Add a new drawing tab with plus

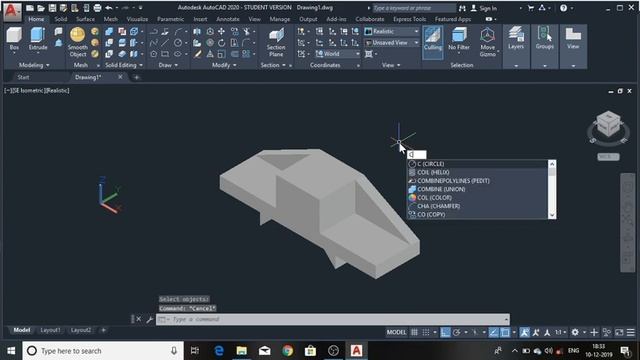(136, 77)
